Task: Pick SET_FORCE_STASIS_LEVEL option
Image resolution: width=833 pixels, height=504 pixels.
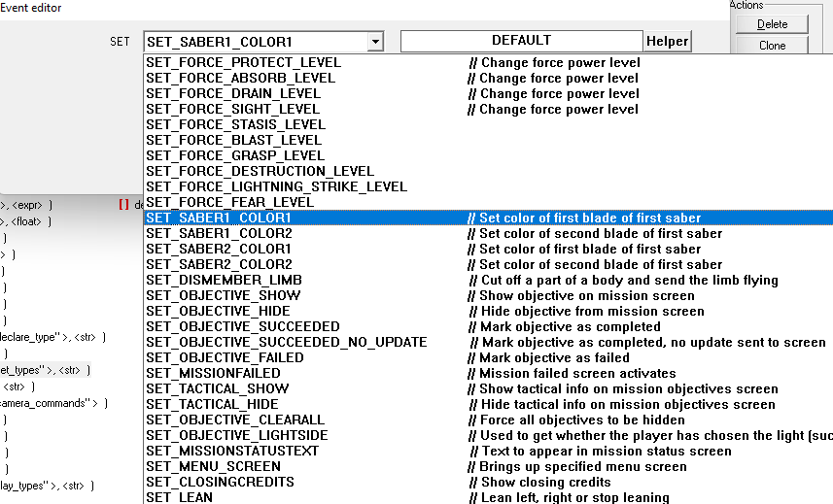Action: (x=488, y=124)
